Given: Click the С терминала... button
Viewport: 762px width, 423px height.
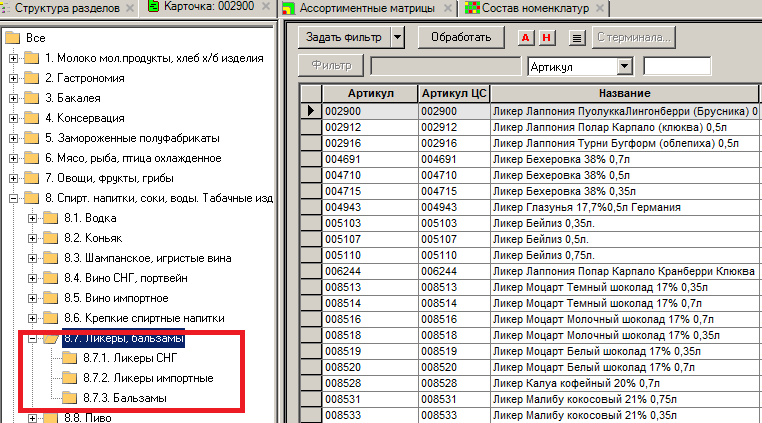Looking at the screenshot, I should coord(634,37).
